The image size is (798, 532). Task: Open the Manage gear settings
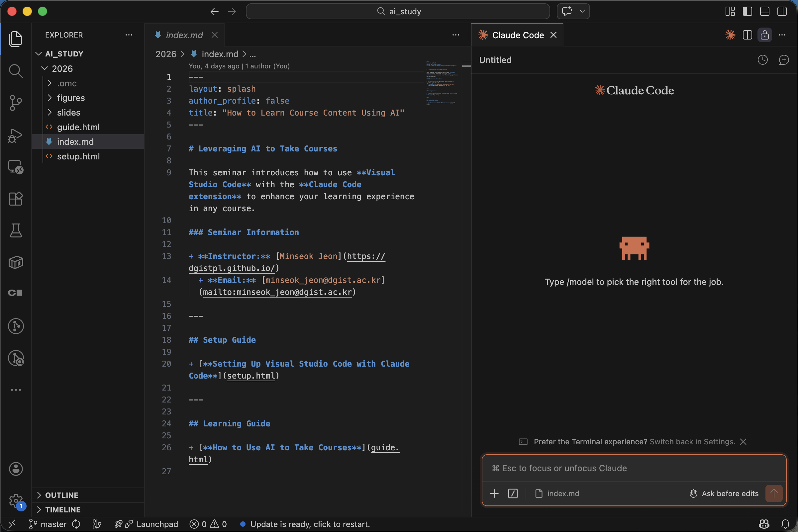pyautogui.click(x=16, y=501)
